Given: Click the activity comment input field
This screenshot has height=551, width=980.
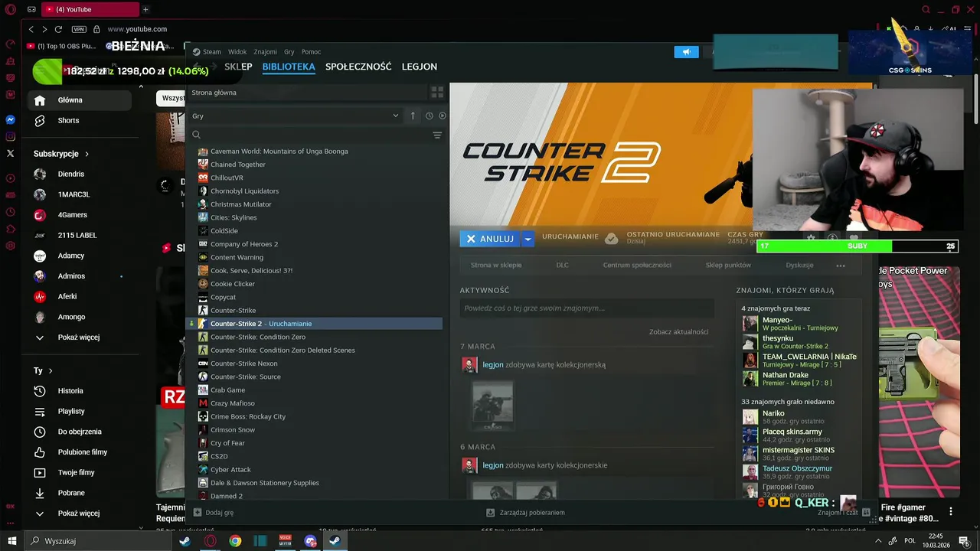Looking at the screenshot, I should tap(586, 308).
